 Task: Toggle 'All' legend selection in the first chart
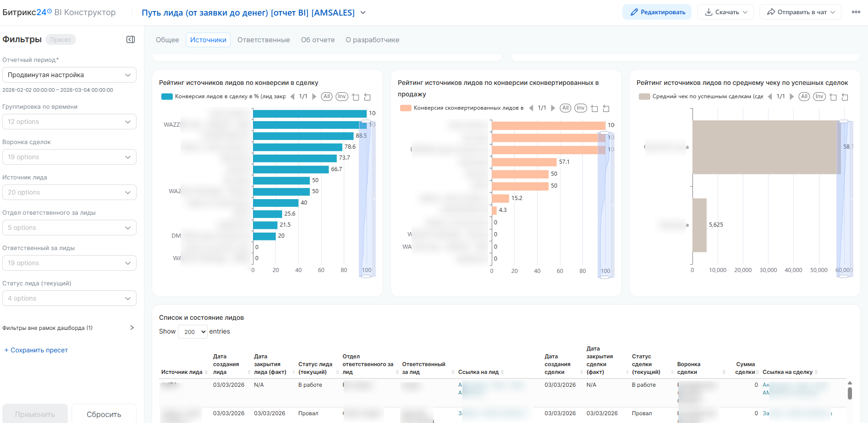[x=327, y=97]
